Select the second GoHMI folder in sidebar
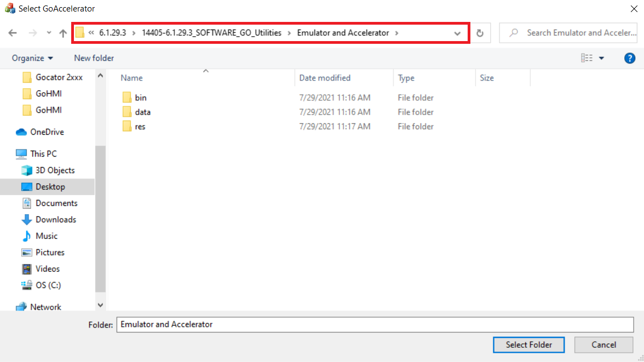644x362 pixels. [43, 110]
